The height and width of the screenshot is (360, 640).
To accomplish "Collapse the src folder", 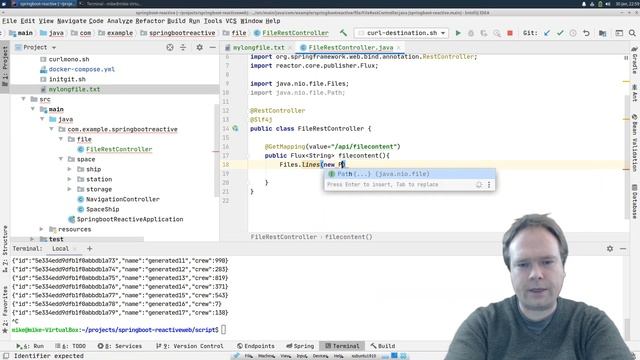I will coord(23,99).
